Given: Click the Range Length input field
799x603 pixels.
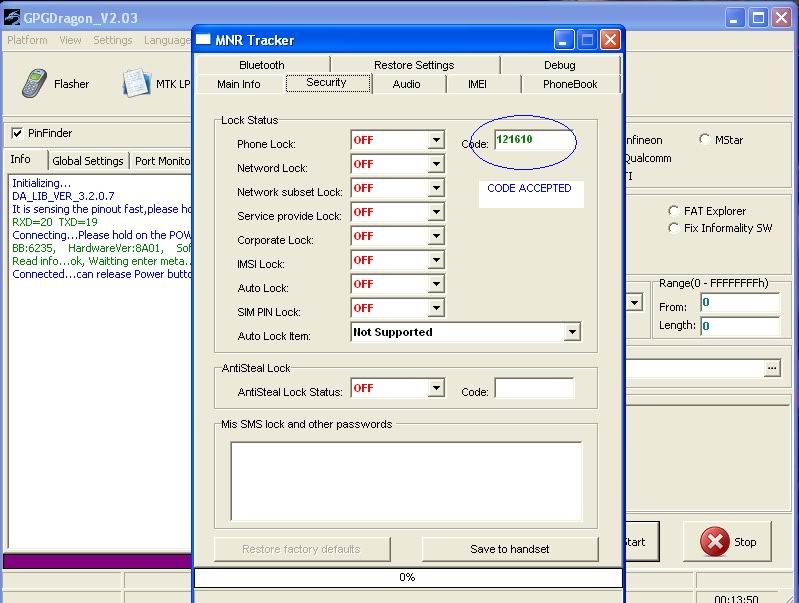Looking at the screenshot, I should 740,326.
